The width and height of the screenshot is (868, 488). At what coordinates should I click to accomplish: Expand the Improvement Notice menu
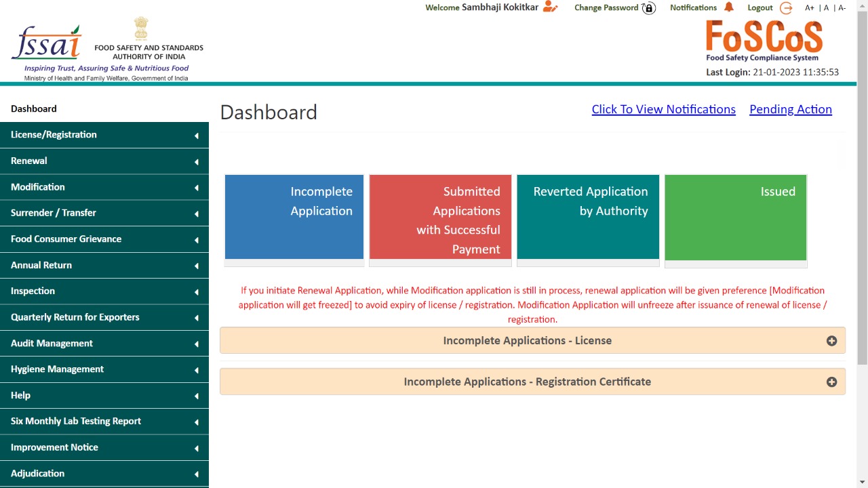tap(104, 447)
